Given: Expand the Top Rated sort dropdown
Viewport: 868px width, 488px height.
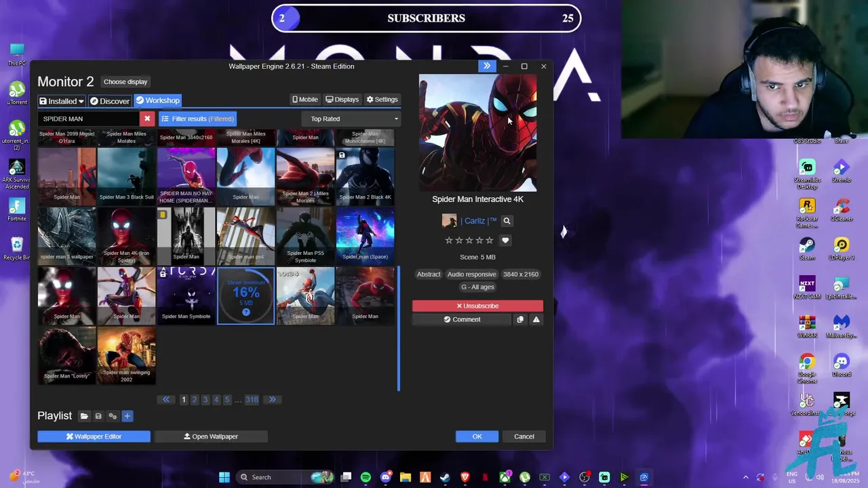Looking at the screenshot, I should (351, 119).
